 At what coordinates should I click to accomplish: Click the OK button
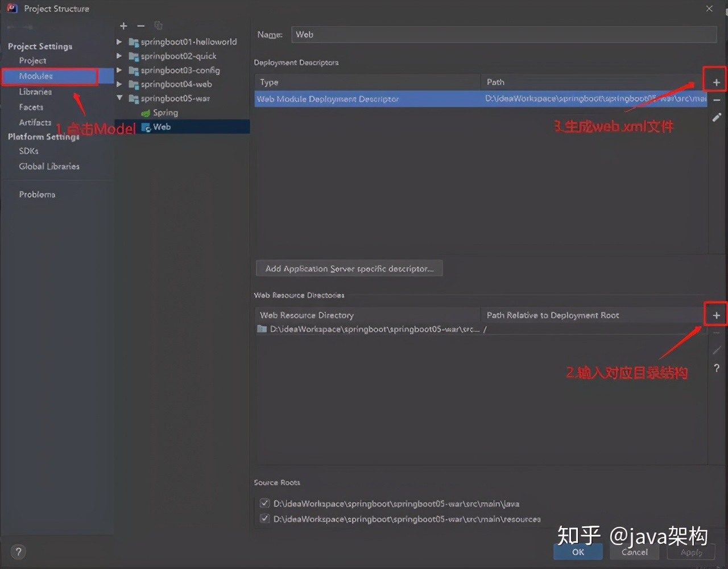[x=578, y=551]
